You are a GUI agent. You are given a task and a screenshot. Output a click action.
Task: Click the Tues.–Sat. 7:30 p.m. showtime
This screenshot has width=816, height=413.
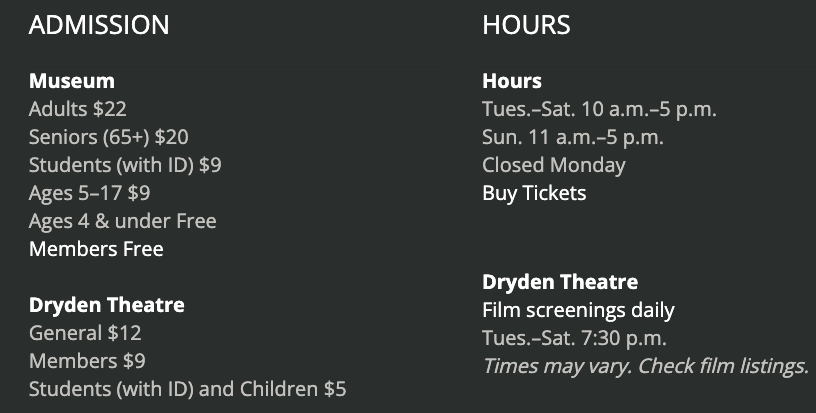point(574,338)
